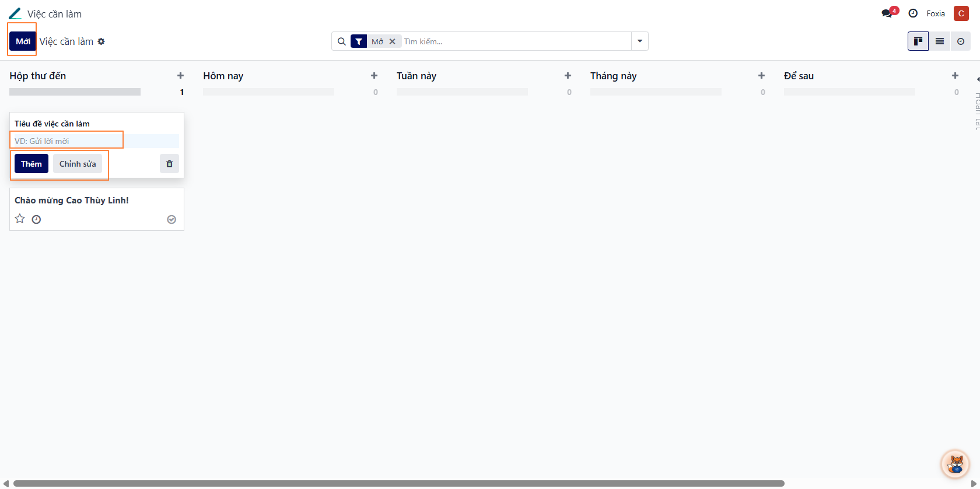Viewport: 980px width, 489px height.
Task: Switch to list view
Action: pos(939,41)
